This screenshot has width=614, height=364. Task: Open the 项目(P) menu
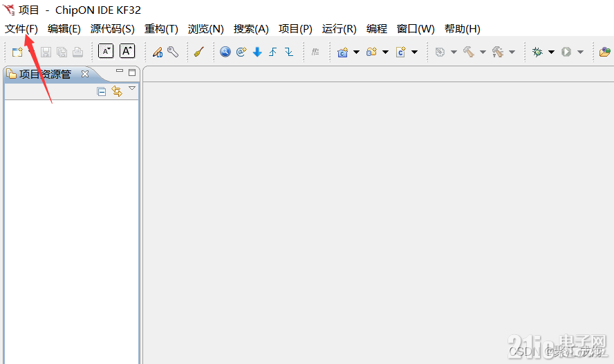point(295,29)
